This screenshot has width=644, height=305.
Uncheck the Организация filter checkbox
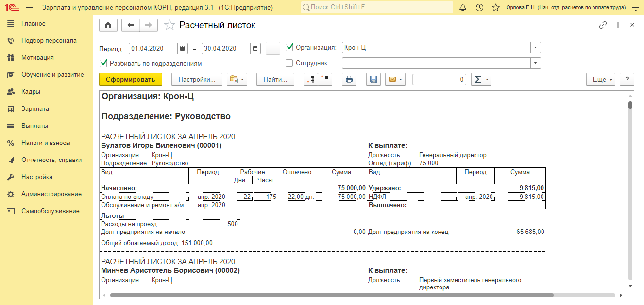coord(290,47)
